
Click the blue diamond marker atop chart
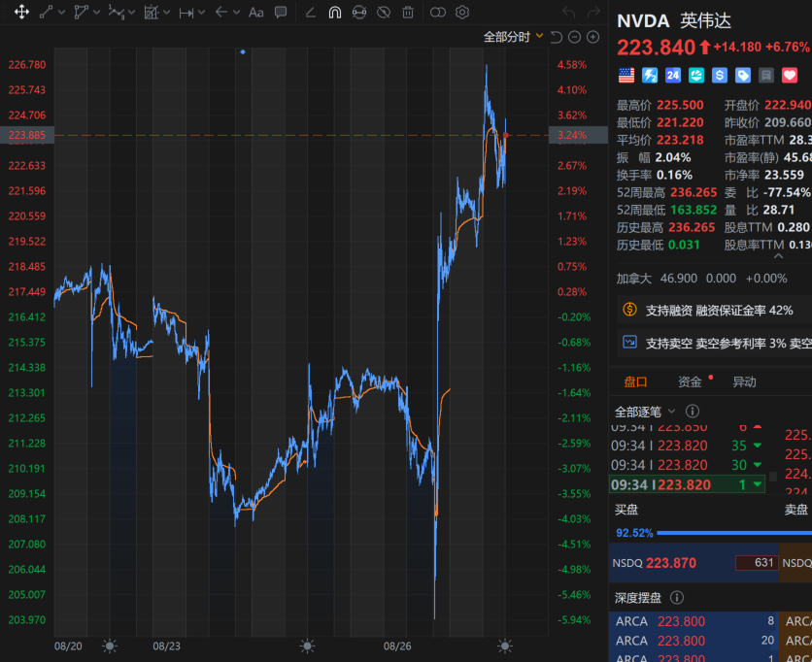click(243, 51)
